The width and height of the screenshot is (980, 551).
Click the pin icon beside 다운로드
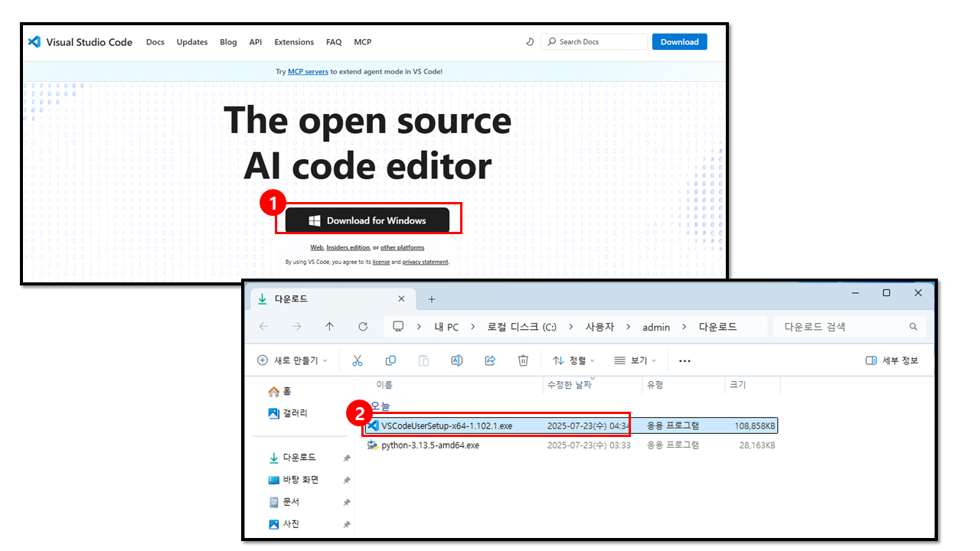(x=347, y=458)
